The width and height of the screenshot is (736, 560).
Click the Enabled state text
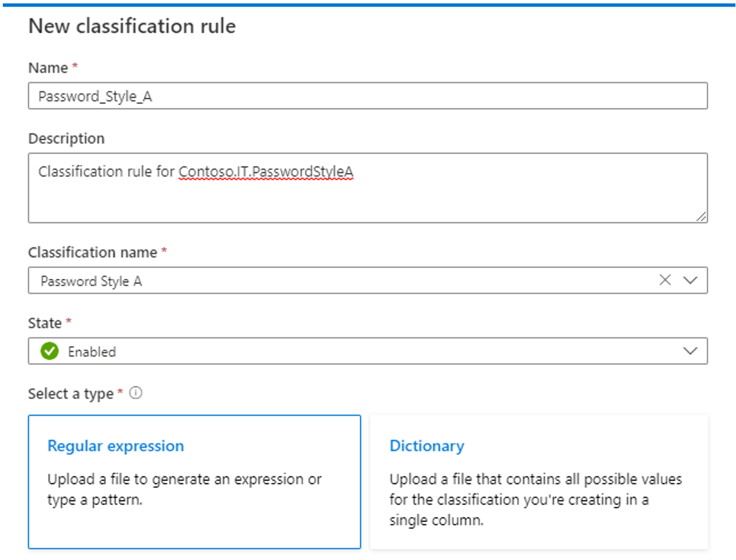92,352
